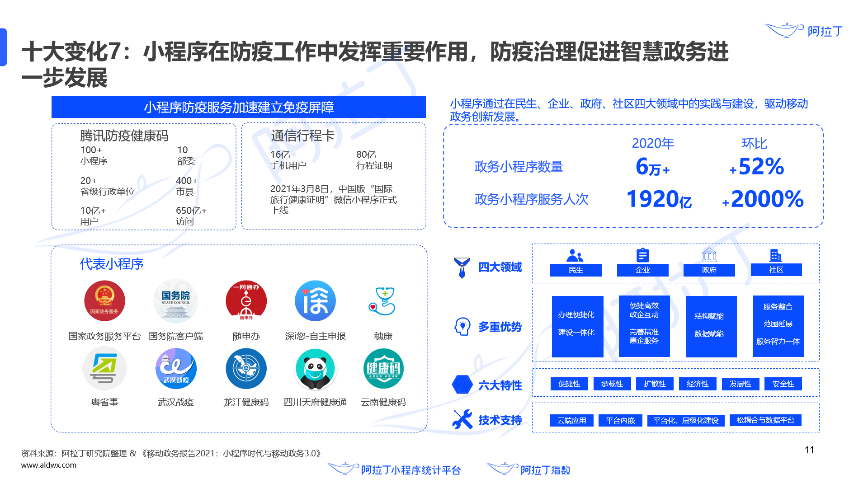
Task: Select the 随申办 red icon
Action: pos(246,300)
